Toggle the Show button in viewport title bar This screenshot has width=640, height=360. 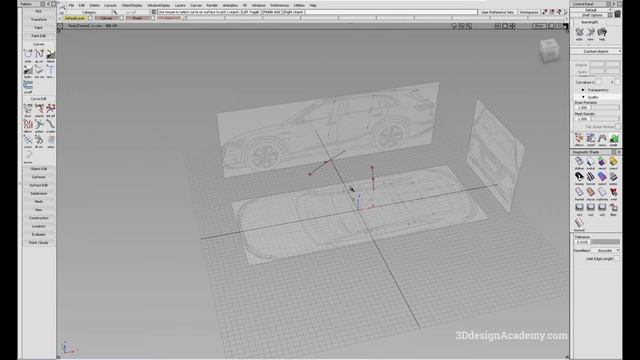pyautogui.click(x=539, y=26)
